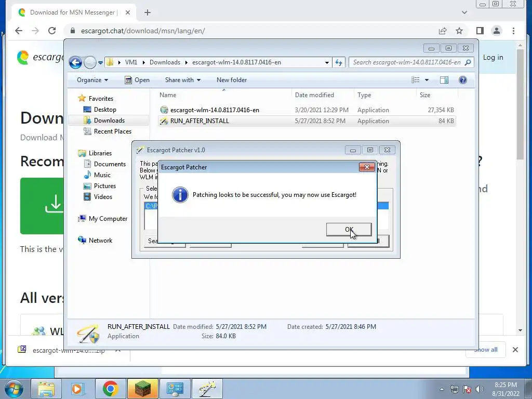Open a new Chrome tab
This screenshot has width=532, height=399.
pyautogui.click(x=147, y=12)
